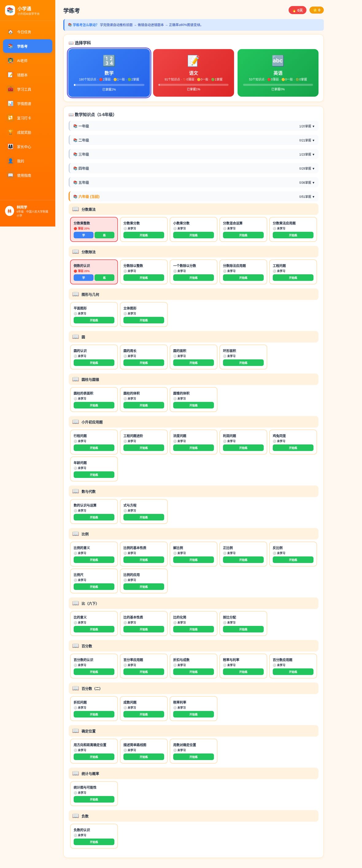
Task: Expand the 一年级 grade section
Action: click(x=194, y=126)
